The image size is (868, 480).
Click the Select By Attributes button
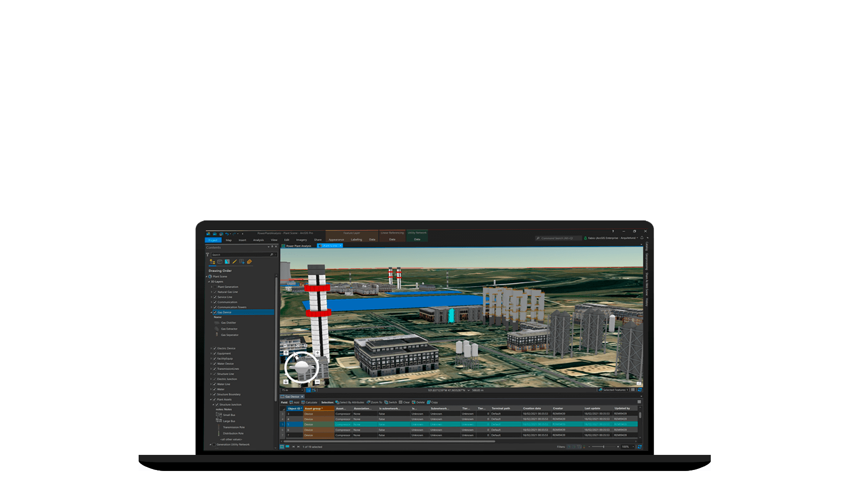click(350, 402)
